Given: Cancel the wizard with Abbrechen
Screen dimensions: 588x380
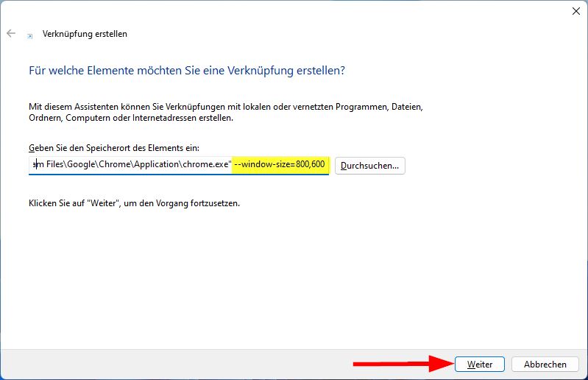Looking at the screenshot, I should [x=545, y=365].
